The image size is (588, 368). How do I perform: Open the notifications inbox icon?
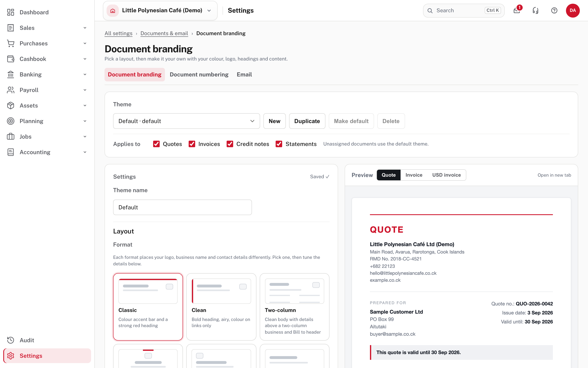tap(517, 10)
